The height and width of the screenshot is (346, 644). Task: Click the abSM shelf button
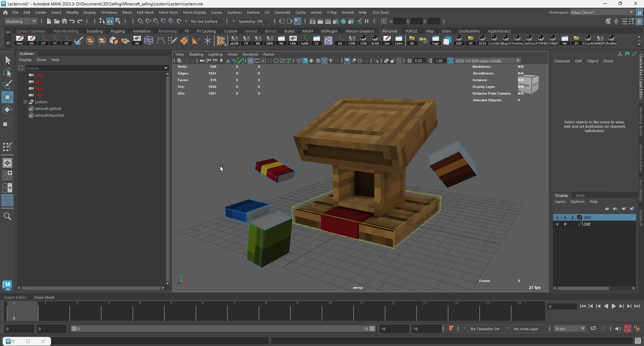point(234,40)
